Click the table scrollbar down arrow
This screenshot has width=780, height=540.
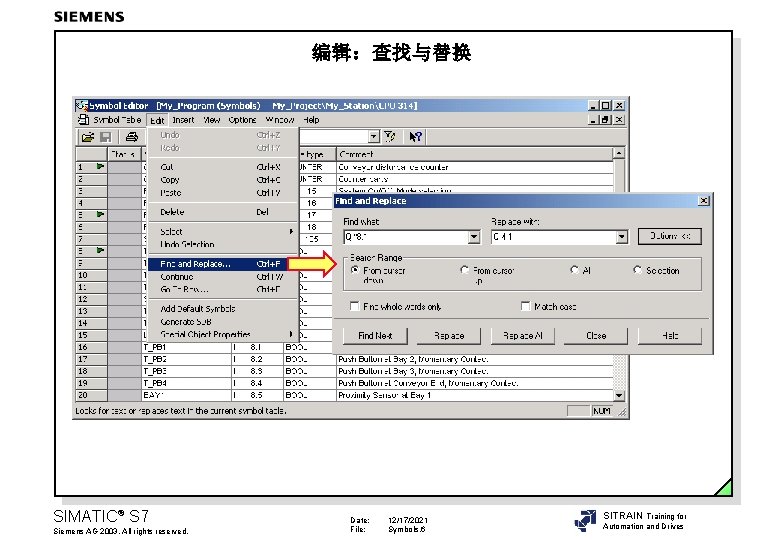[618, 395]
